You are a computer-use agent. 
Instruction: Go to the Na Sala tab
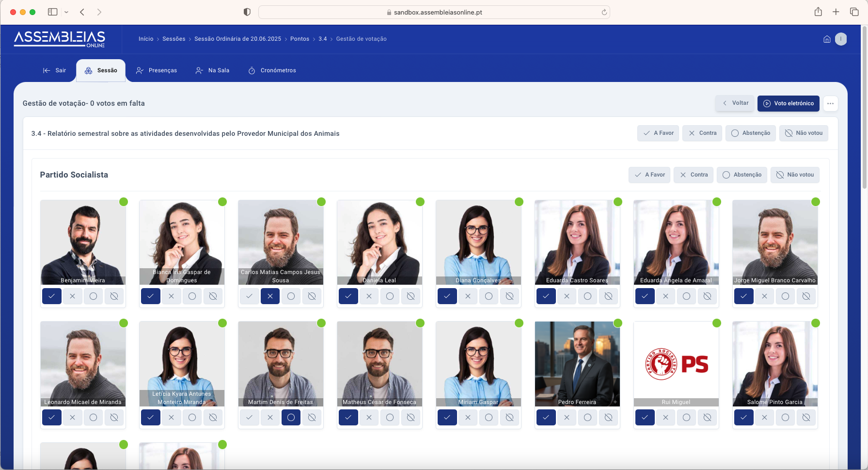click(212, 70)
